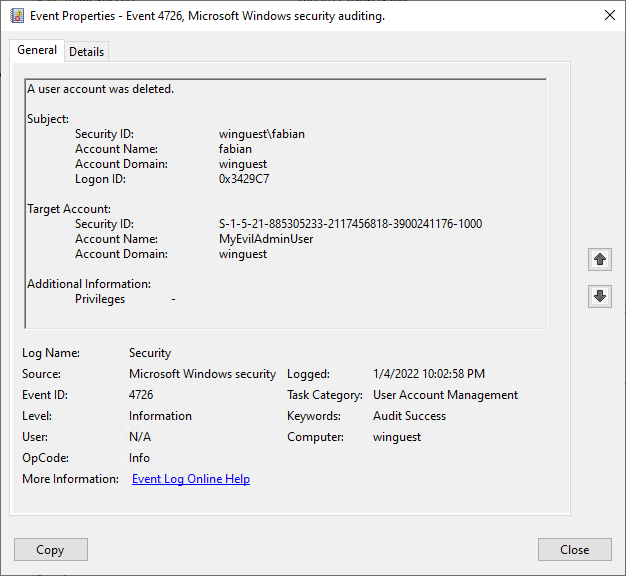Click the Source value Microsoft Windows security
This screenshot has width=626, height=576.
tap(202, 374)
